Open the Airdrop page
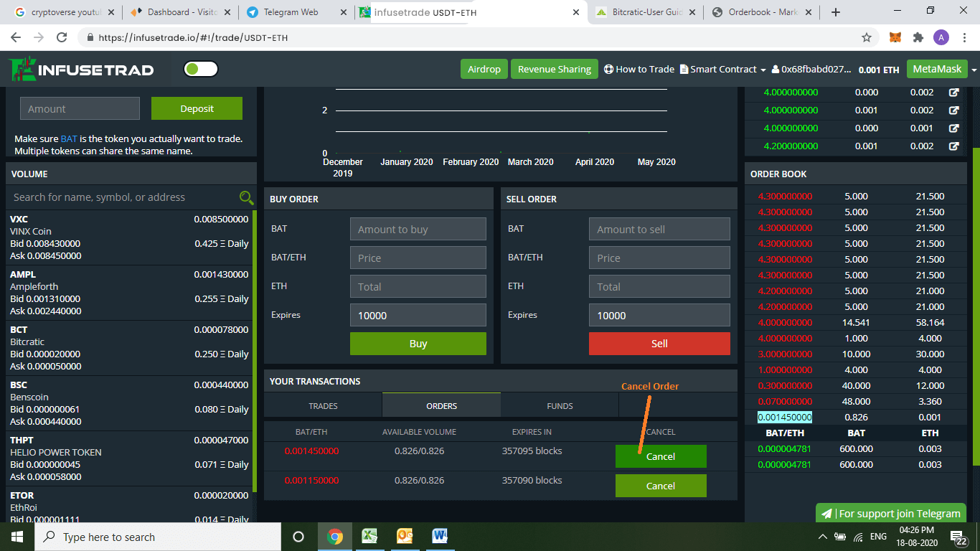The width and height of the screenshot is (980, 551). (484, 69)
